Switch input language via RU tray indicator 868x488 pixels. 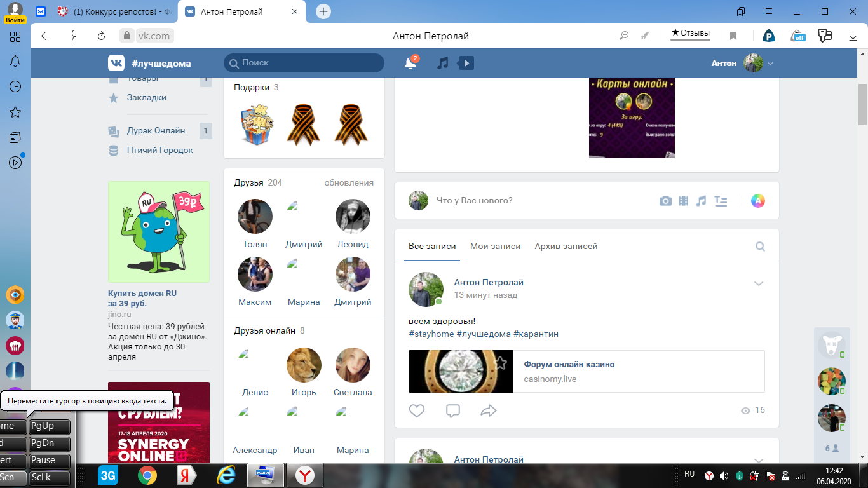pyautogui.click(x=689, y=474)
